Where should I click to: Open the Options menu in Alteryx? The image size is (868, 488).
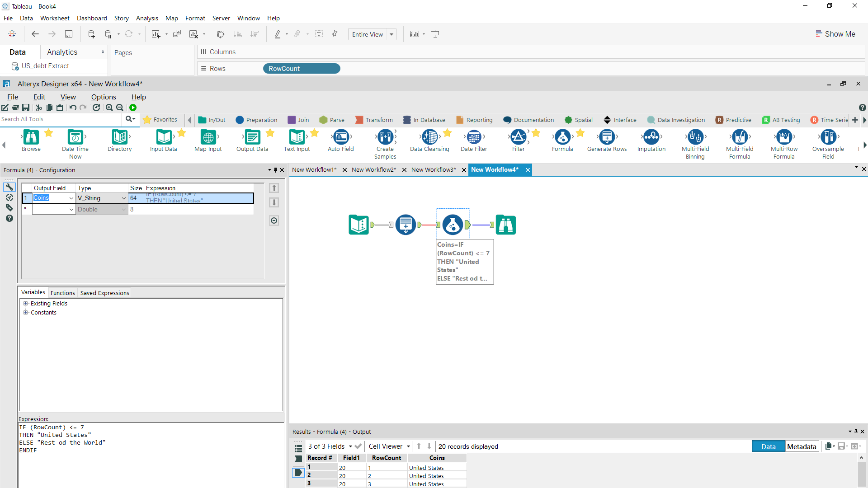click(x=104, y=97)
